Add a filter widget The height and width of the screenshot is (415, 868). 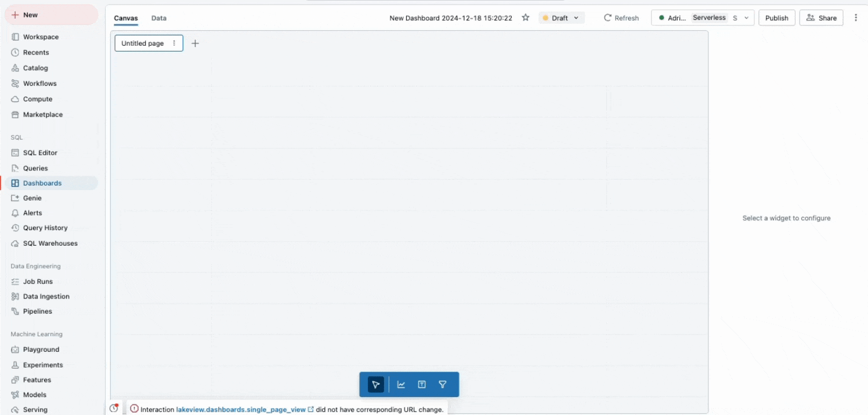click(x=443, y=384)
